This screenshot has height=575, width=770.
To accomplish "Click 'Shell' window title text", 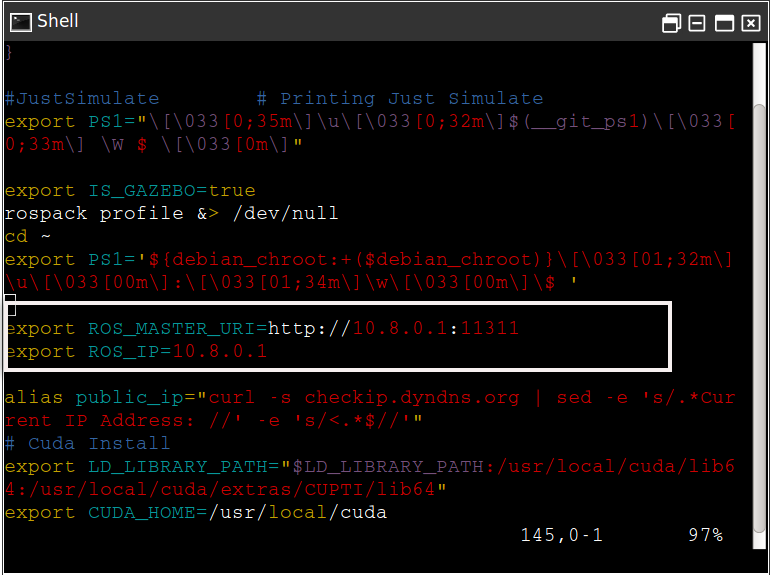I will 57,21.
